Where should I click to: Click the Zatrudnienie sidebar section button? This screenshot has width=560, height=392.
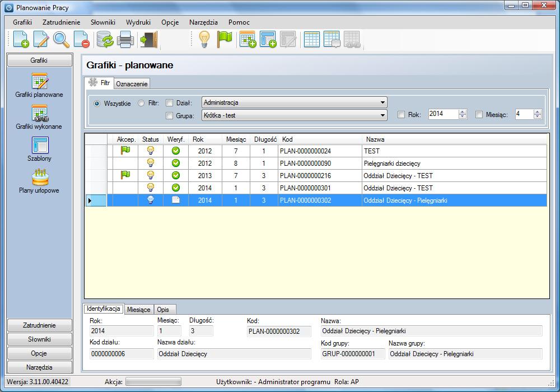click(39, 325)
